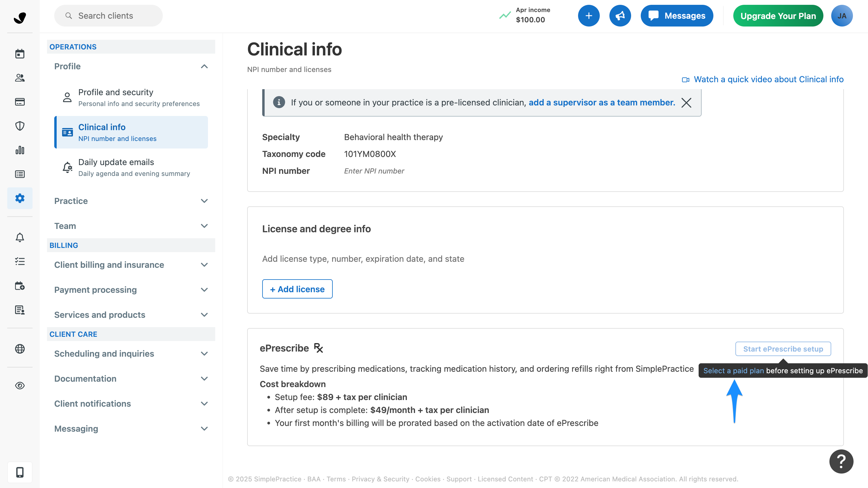Click the ePrescribe Rx icon
Viewport: 868px width, 488px height.
[318, 348]
